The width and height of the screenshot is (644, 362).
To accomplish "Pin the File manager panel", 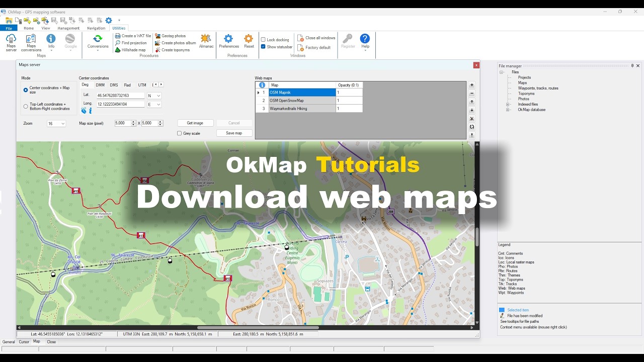I will pos(632,66).
